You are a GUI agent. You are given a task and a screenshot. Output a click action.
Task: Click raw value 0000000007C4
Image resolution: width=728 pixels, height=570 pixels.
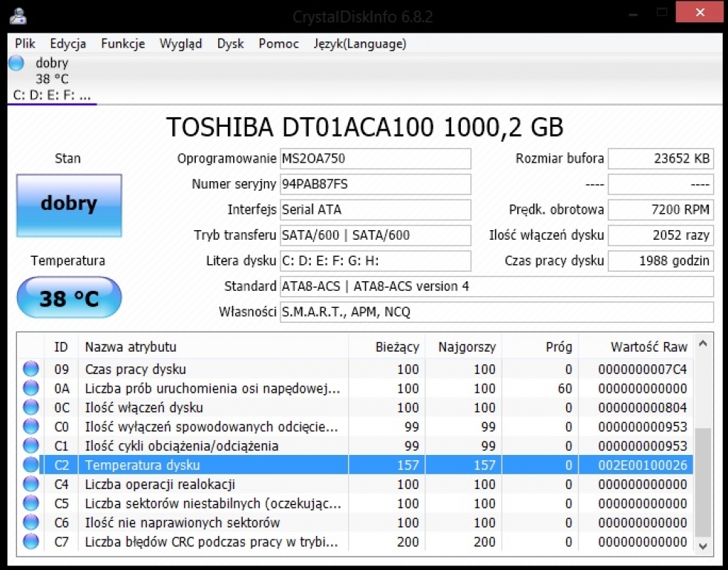pyautogui.click(x=643, y=370)
